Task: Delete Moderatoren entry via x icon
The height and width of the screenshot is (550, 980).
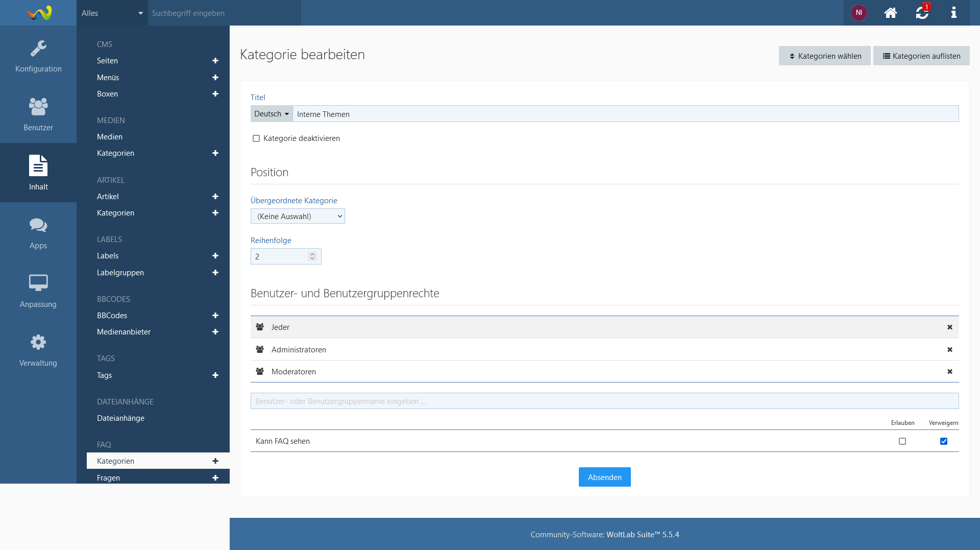Action: (x=949, y=372)
